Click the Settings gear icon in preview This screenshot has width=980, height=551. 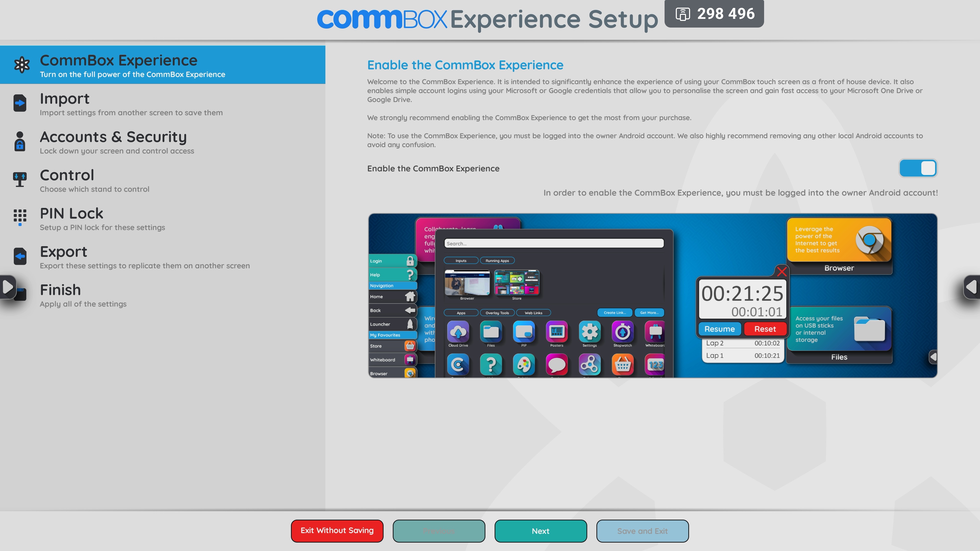590,332
